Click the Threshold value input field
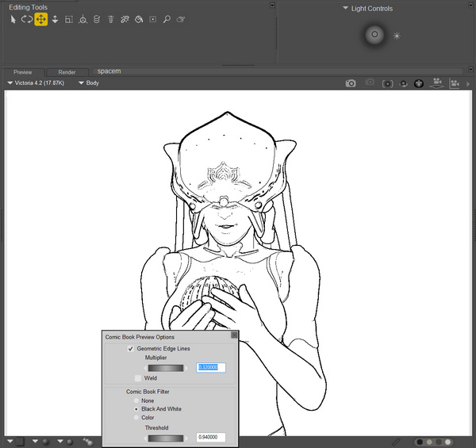The height and width of the screenshot is (448, 476). click(211, 437)
